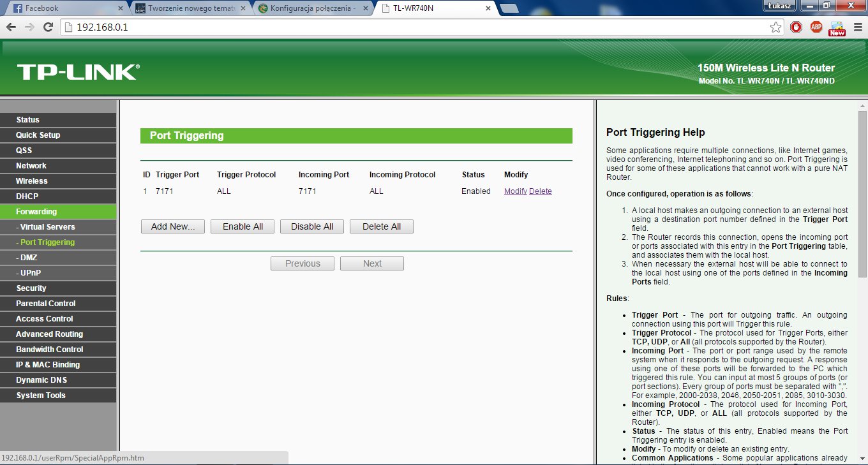
Task: Collapse the Forwarding sidebar section
Action: pos(58,212)
